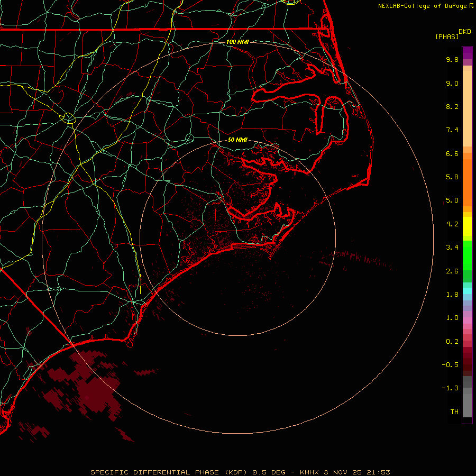Click the -1.3 legend value
Screen dimensions: 476x476
tap(450, 388)
